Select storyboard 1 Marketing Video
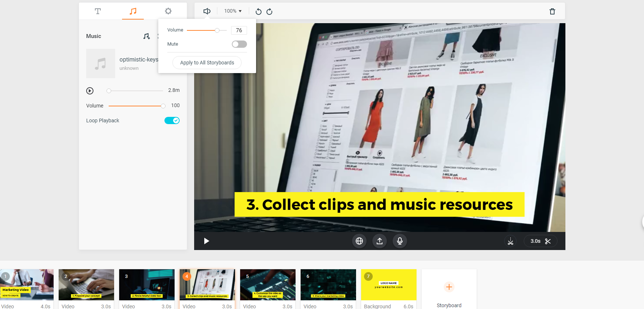 pos(27,284)
